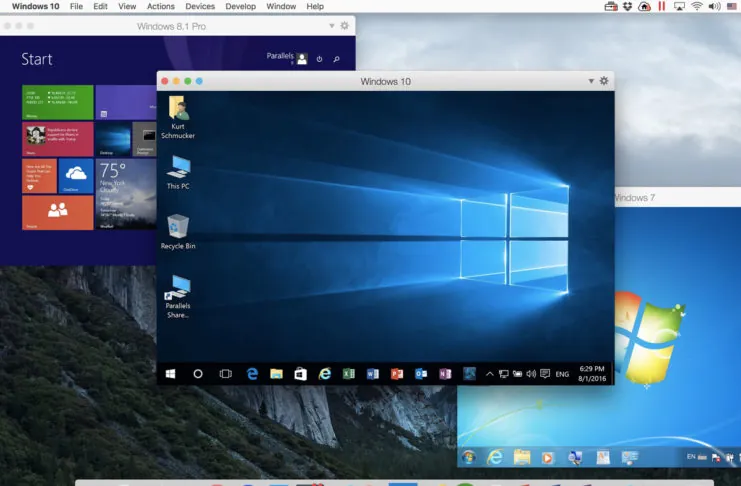Open Word from the Windows 10 taskbar
This screenshot has height=486, width=741.
373,374
